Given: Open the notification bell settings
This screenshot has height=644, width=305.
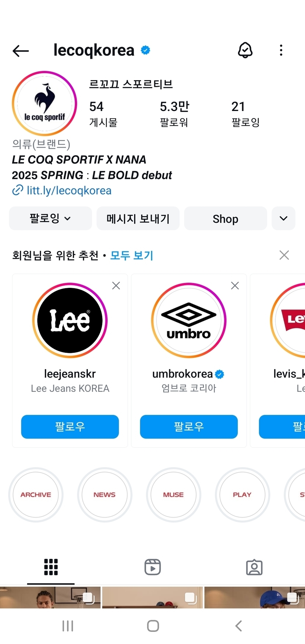Looking at the screenshot, I should coord(245,50).
